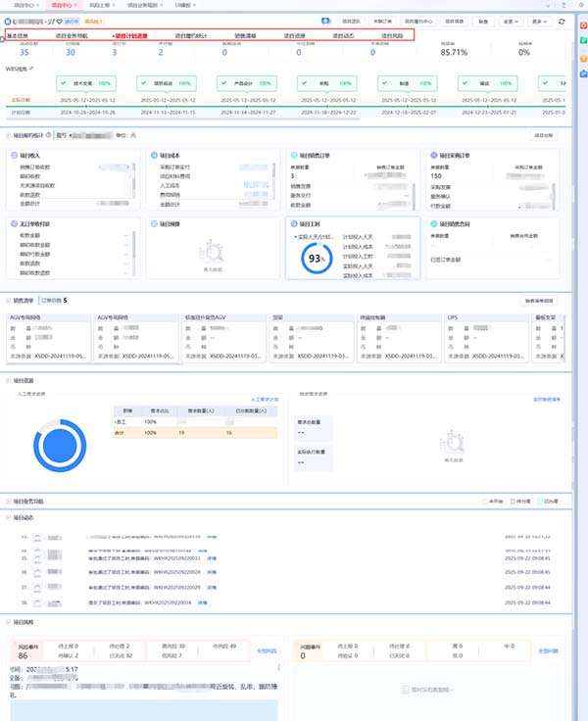Open the 更多 dropdown menu

pyautogui.click(x=537, y=21)
